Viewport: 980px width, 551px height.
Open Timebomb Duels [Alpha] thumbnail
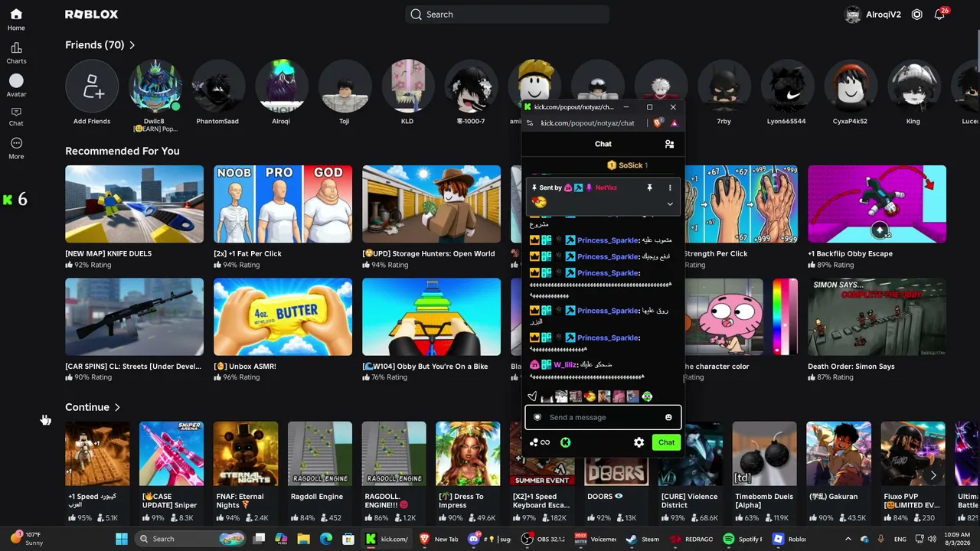(x=764, y=454)
